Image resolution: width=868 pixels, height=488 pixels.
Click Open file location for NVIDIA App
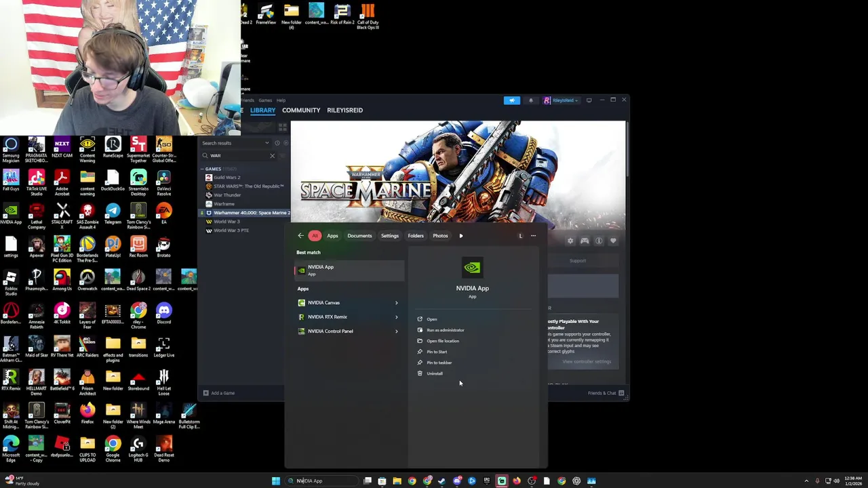click(x=442, y=341)
